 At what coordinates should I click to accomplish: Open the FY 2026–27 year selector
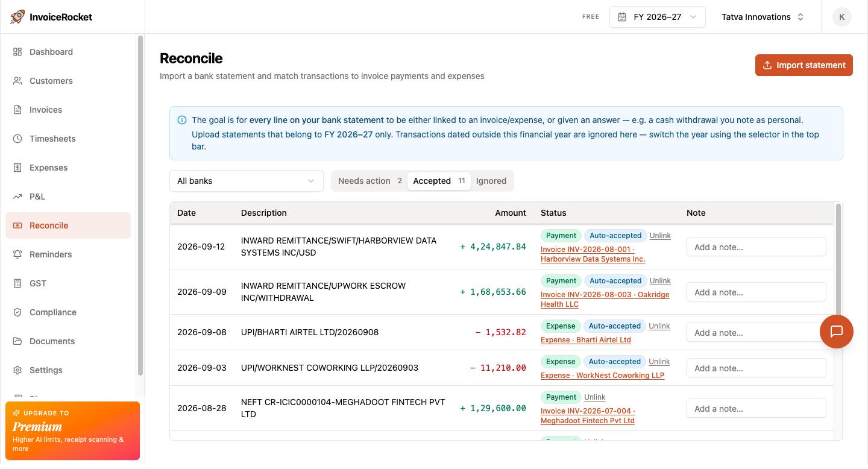pos(658,17)
